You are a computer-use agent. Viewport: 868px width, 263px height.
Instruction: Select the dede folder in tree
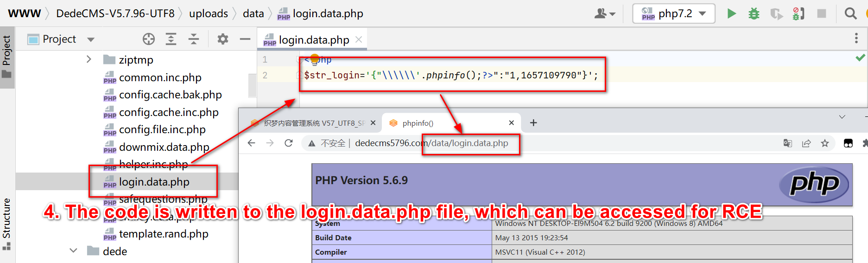tap(115, 251)
